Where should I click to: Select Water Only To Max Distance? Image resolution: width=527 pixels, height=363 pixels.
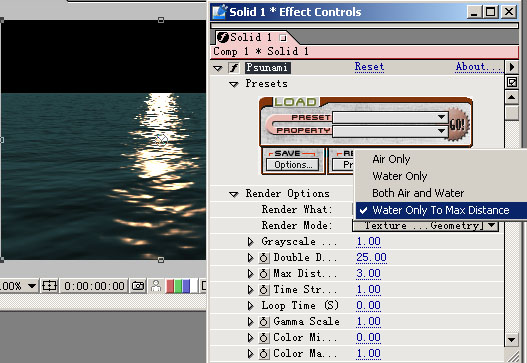coord(441,210)
